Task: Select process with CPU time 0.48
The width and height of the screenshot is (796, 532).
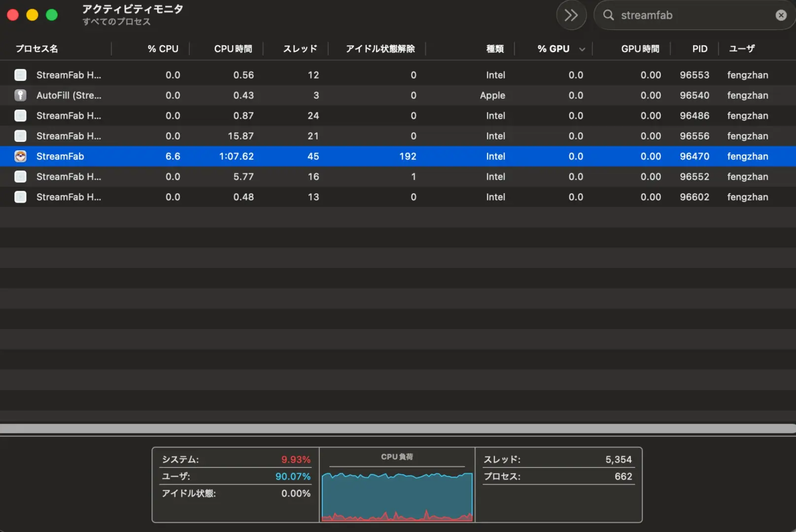Action: pyautogui.click(x=398, y=197)
